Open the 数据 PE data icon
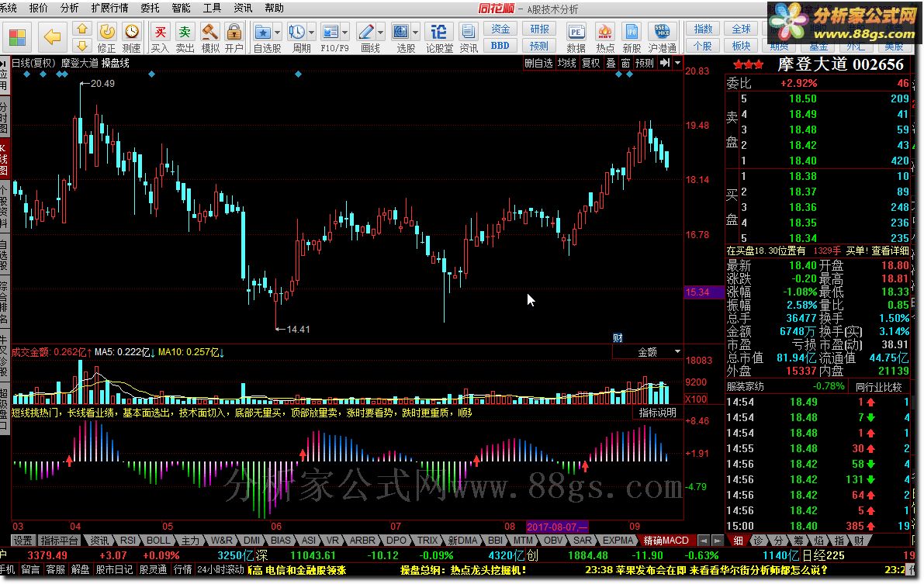924x584 pixels. pos(576,31)
